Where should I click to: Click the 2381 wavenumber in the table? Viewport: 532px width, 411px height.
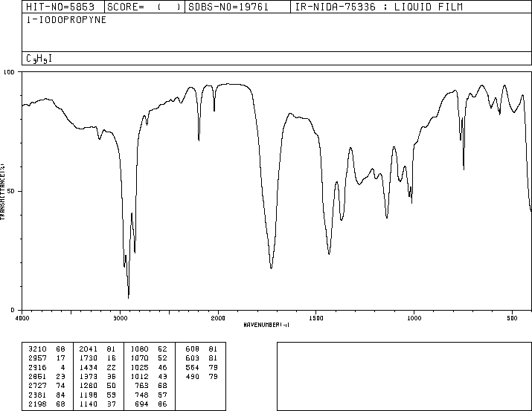[37, 395]
